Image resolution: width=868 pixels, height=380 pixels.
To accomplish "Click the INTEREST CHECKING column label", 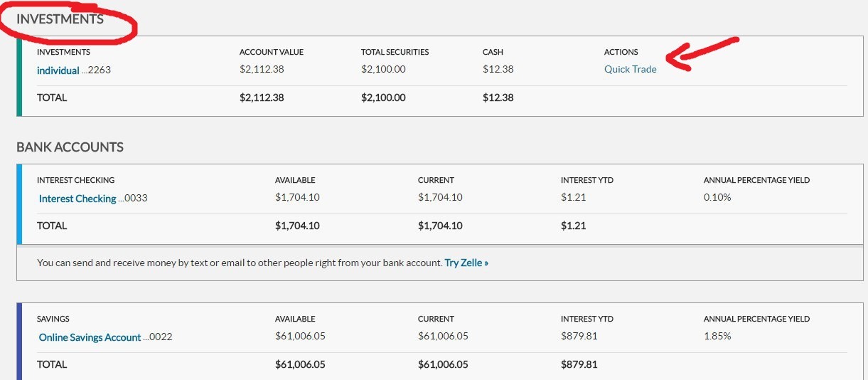I will click(x=75, y=180).
